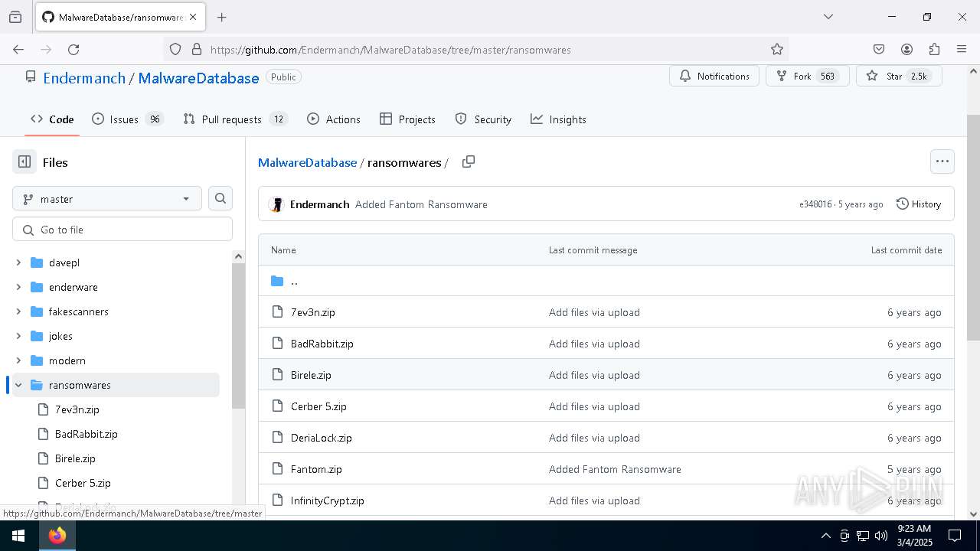Open the Security tab

point(483,119)
